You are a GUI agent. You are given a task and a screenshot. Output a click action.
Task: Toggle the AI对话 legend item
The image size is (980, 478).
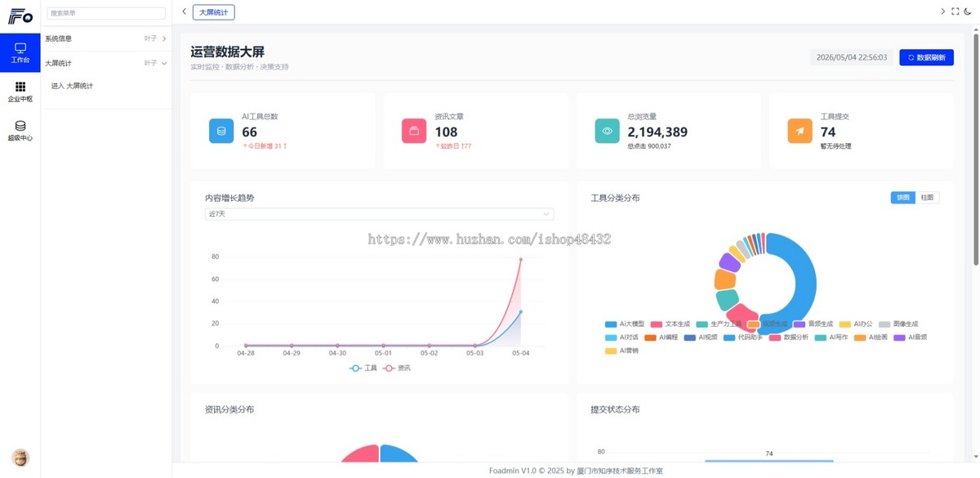(x=622, y=337)
